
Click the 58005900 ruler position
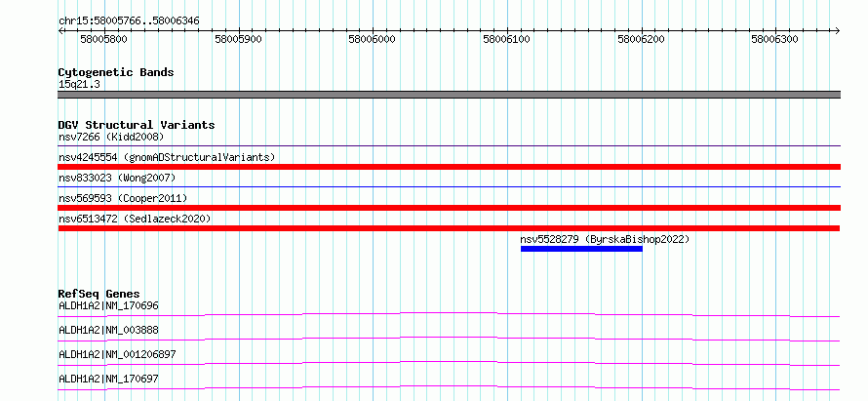[x=239, y=39]
